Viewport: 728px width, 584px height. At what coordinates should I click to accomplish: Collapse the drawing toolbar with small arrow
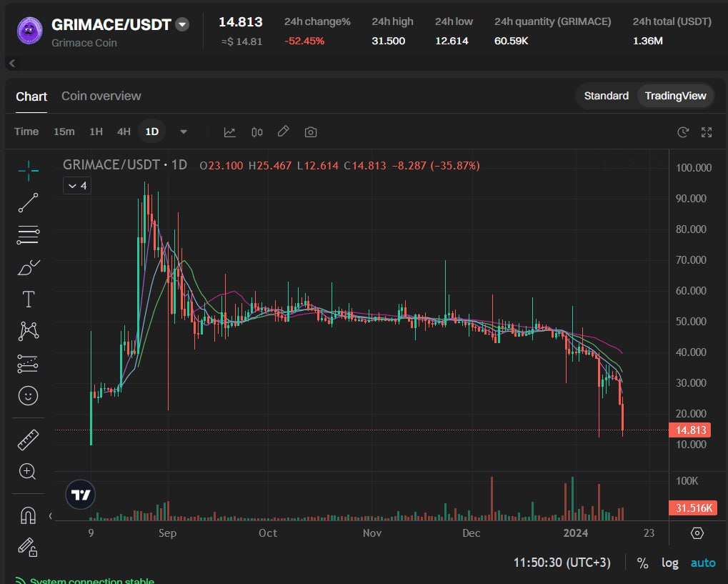(50, 515)
